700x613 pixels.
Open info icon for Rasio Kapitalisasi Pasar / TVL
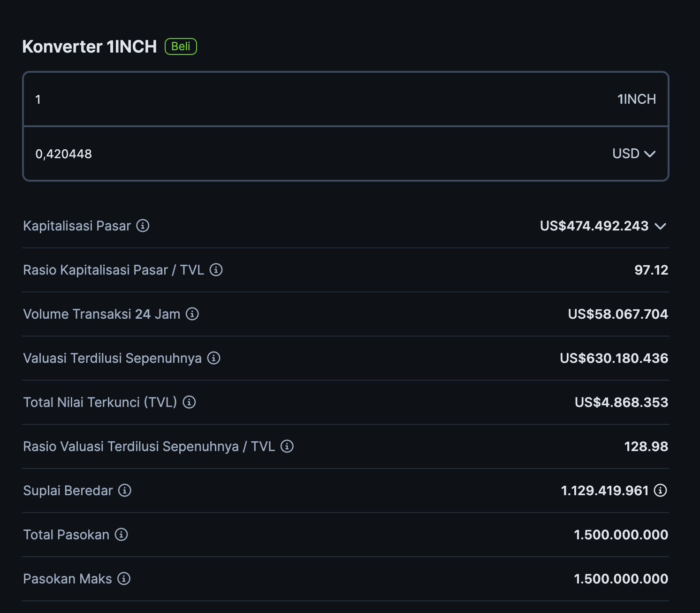[x=216, y=270]
